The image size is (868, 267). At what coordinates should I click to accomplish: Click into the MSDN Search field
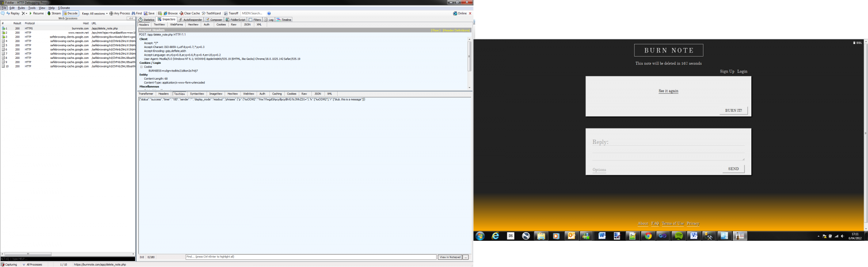click(253, 14)
